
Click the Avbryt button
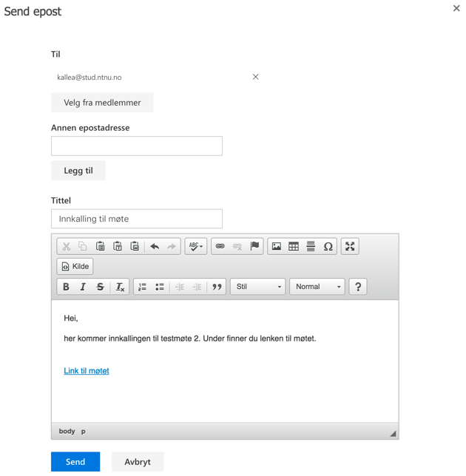coord(138,462)
